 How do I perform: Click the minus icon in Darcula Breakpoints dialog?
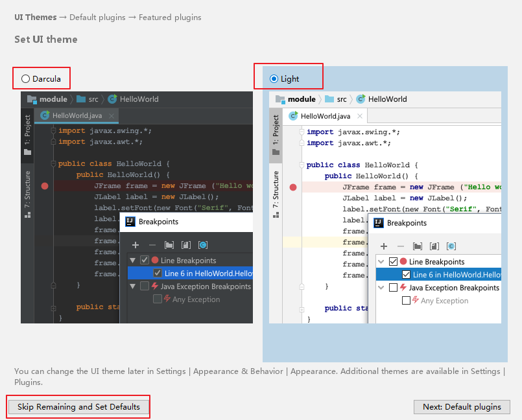pyautogui.click(x=152, y=245)
